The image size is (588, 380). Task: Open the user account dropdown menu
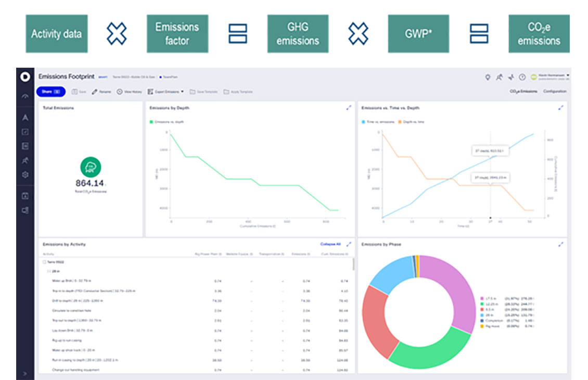[567, 76]
